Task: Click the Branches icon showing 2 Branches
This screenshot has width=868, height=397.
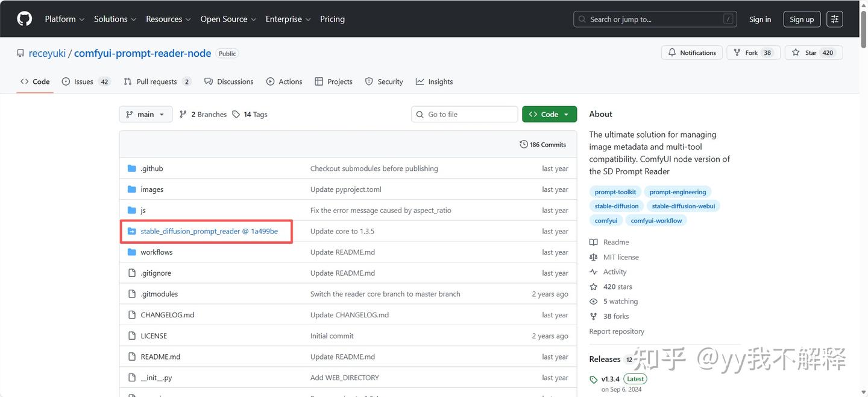Action: 183,114
